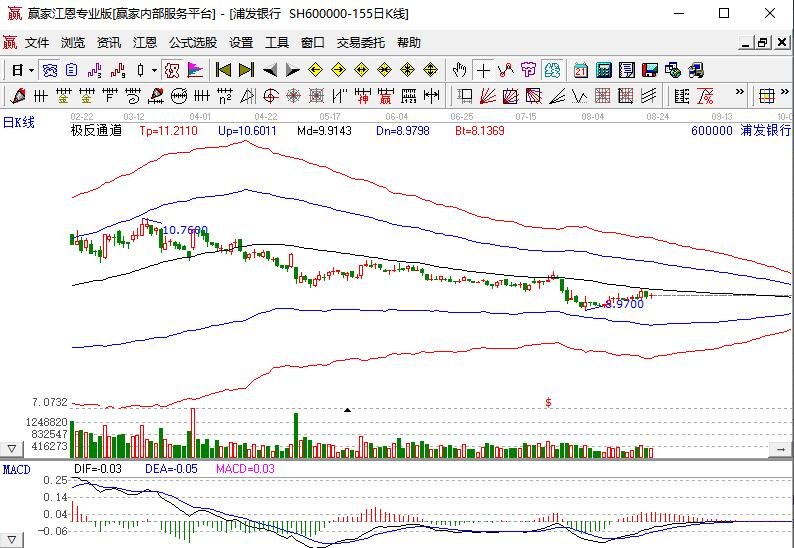Click the Md=9.9143 value
Image resolution: width=794 pixels, height=548 pixels.
click(x=324, y=131)
